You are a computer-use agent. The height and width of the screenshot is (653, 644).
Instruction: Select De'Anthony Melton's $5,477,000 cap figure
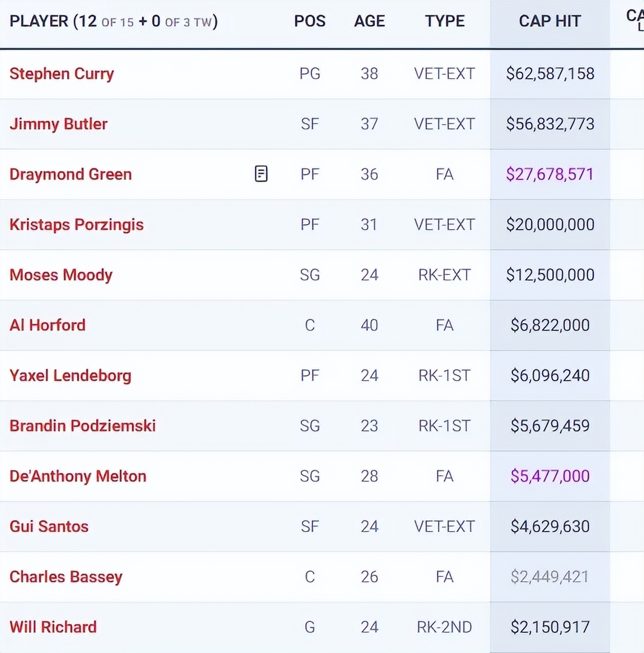click(550, 476)
